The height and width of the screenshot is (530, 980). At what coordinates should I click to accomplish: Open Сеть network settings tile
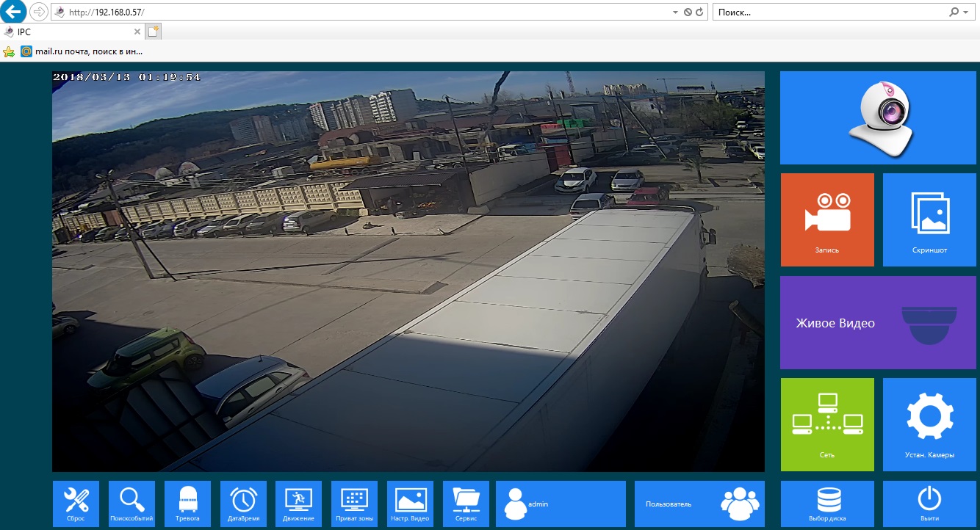click(x=826, y=424)
